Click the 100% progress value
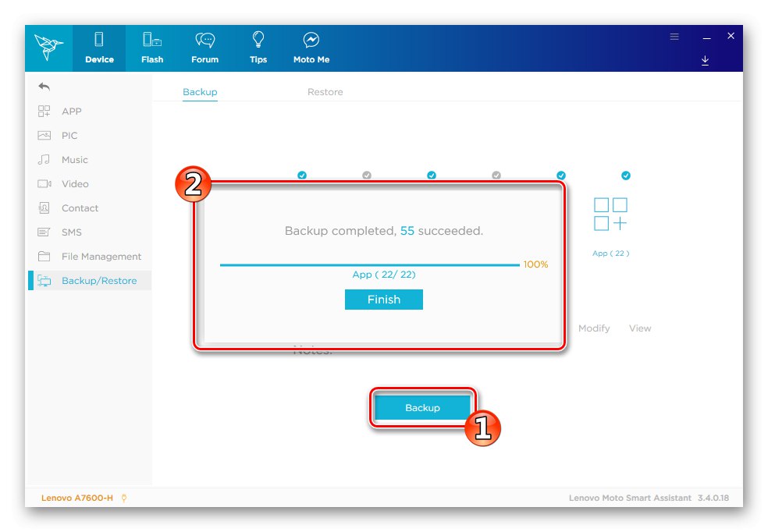 pos(535,264)
